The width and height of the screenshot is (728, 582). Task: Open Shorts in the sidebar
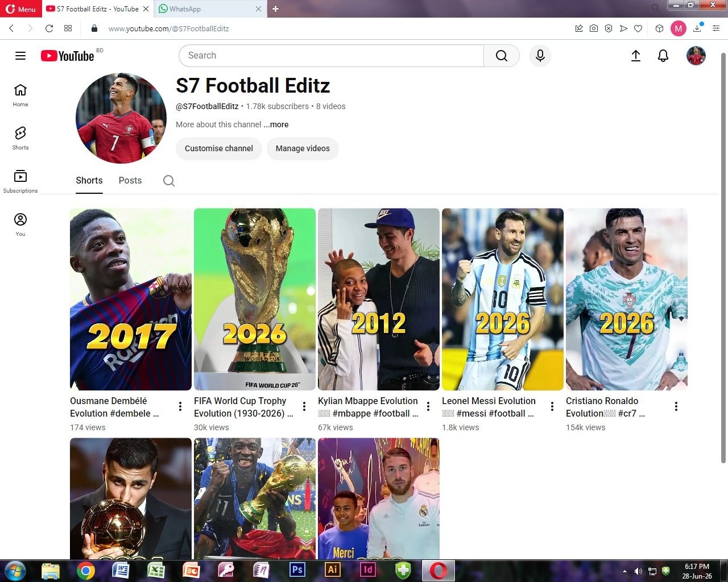point(20,139)
